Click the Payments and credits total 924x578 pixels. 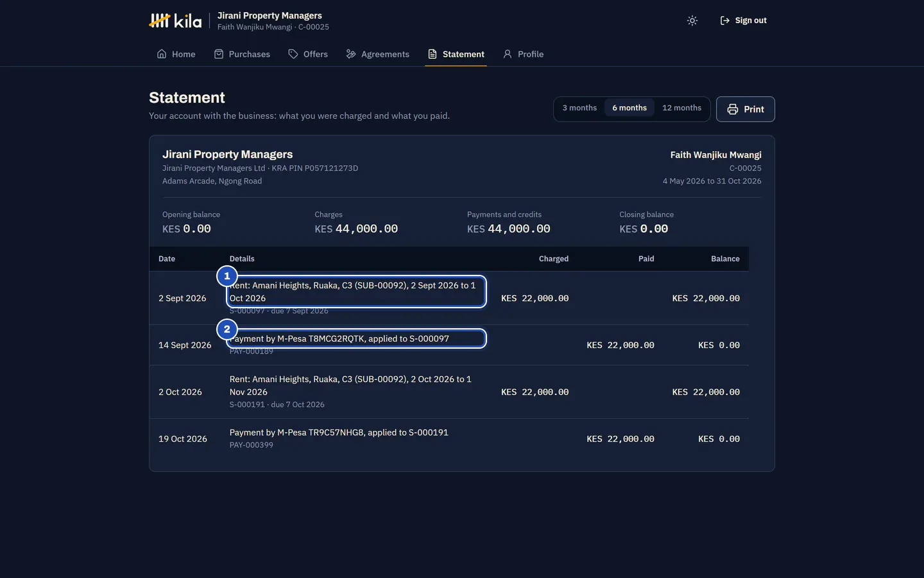509,229
